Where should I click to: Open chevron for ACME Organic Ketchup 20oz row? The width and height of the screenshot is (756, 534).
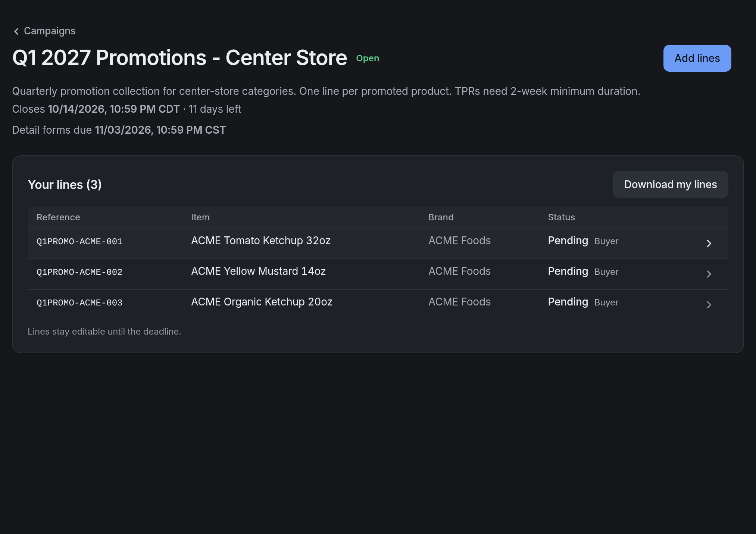(709, 305)
